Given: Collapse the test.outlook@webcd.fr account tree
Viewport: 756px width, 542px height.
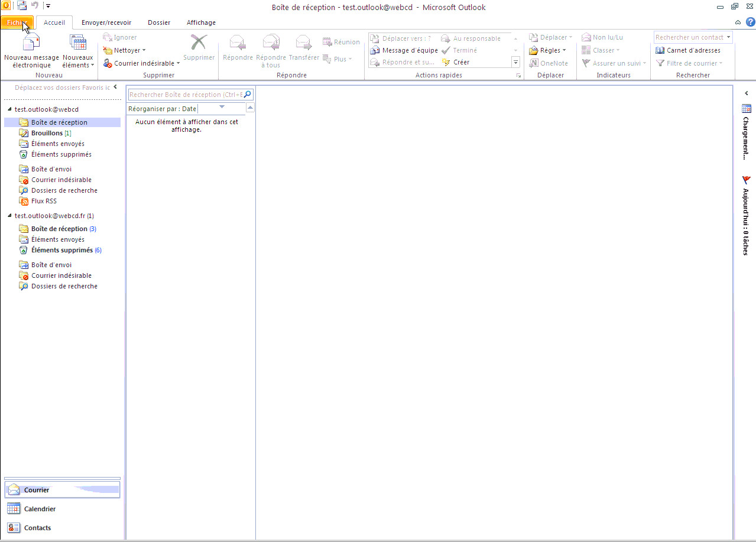Looking at the screenshot, I should pyautogui.click(x=9, y=216).
